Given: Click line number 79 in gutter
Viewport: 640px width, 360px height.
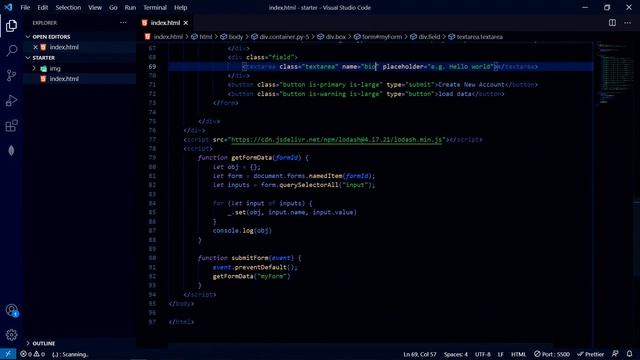Looking at the screenshot, I should 152,158.
